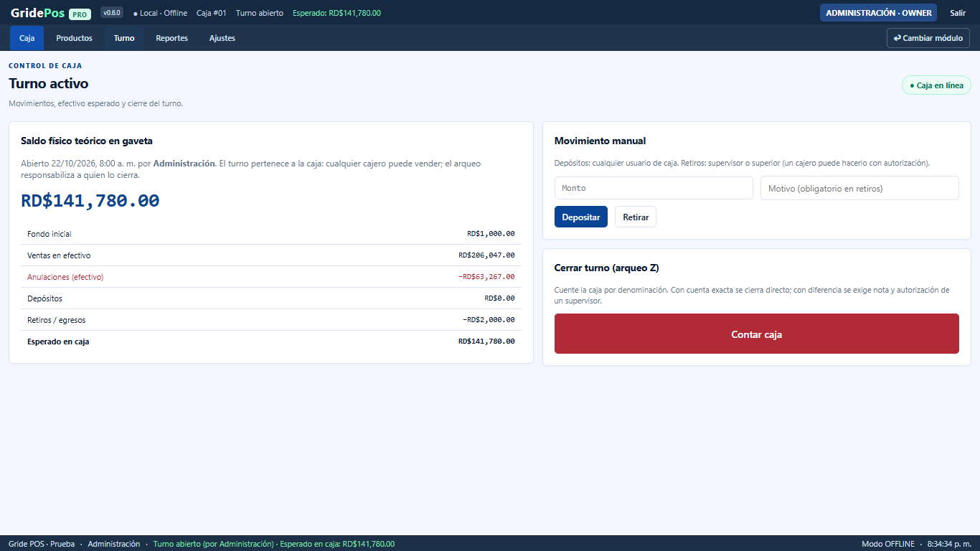
Task: Click Modo OFFLINE in the status bar
Action: 888,544
